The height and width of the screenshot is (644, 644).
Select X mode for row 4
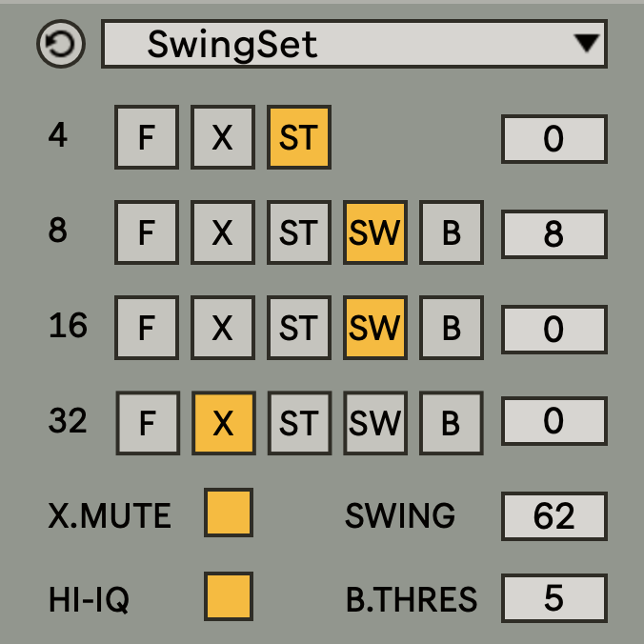pyautogui.click(x=222, y=138)
